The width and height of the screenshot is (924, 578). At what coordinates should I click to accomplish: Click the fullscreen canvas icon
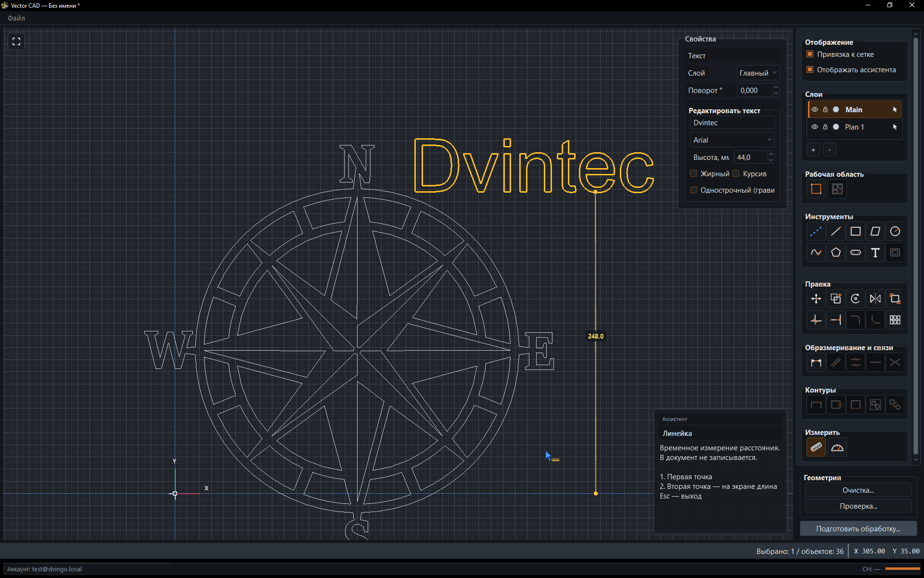pyautogui.click(x=16, y=41)
